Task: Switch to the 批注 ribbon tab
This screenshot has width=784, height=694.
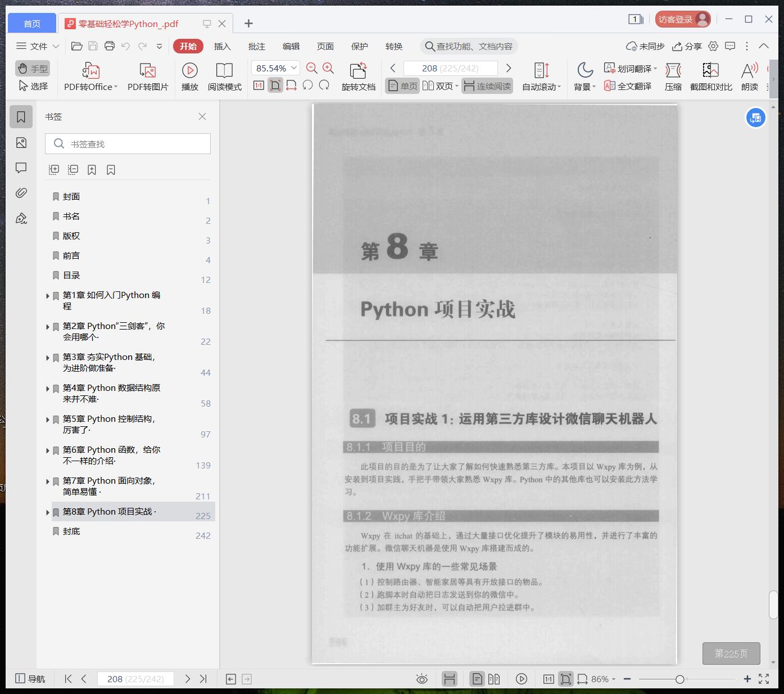Action: (x=257, y=46)
